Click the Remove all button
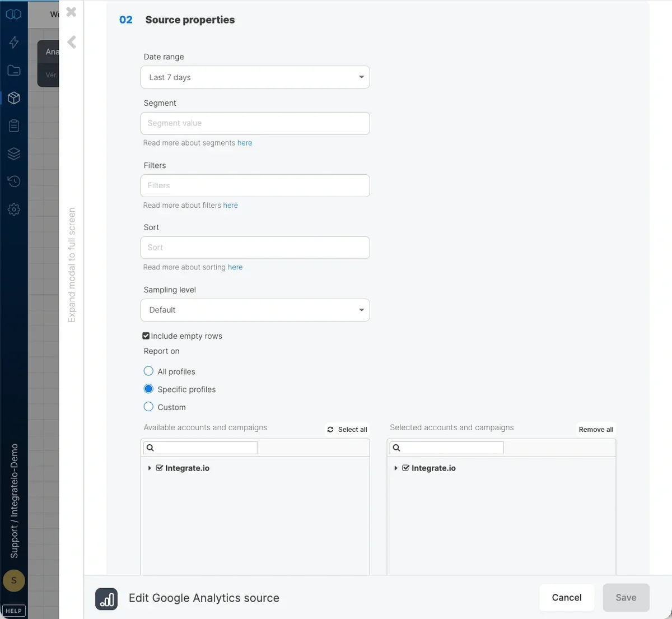This screenshot has width=672, height=619. point(596,429)
